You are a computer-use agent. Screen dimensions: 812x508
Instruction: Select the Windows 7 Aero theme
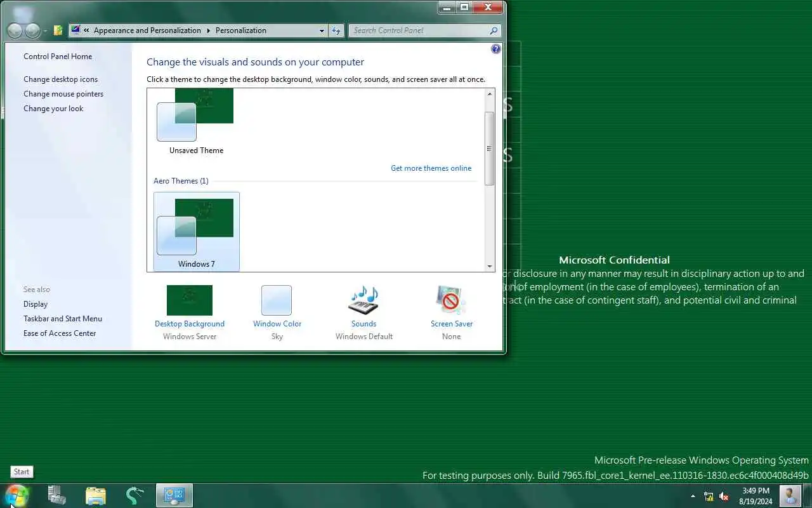click(x=197, y=232)
